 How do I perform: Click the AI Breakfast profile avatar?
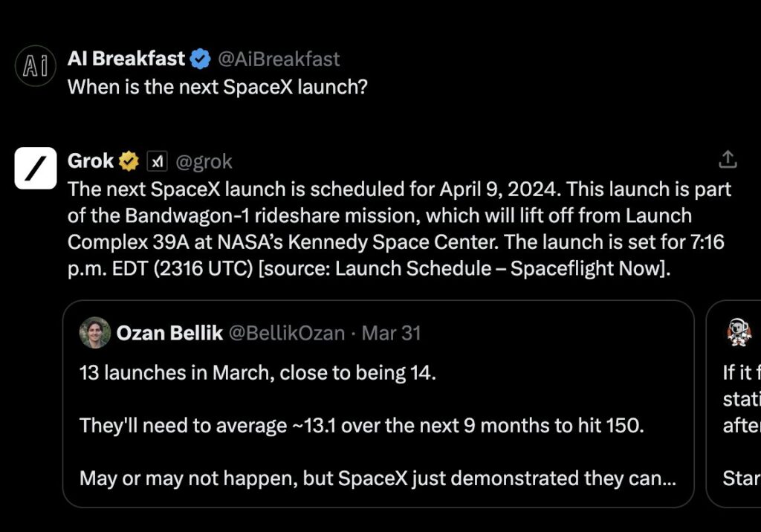[x=36, y=66]
